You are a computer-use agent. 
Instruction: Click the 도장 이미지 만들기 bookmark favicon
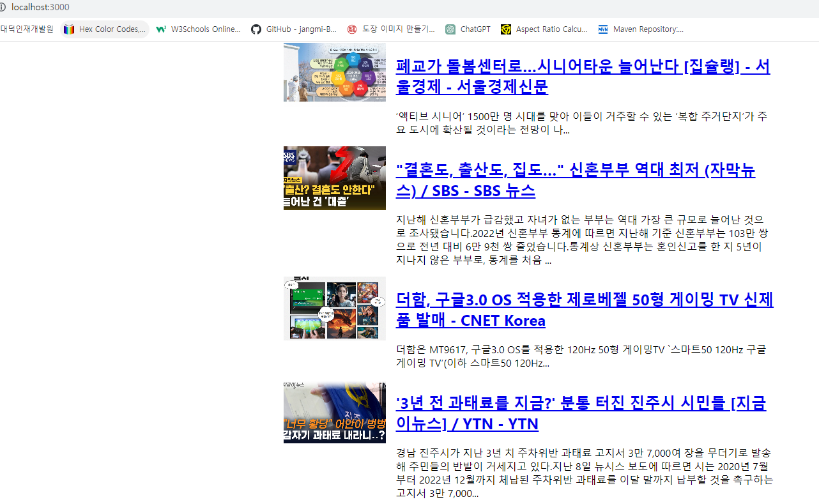point(352,29)
